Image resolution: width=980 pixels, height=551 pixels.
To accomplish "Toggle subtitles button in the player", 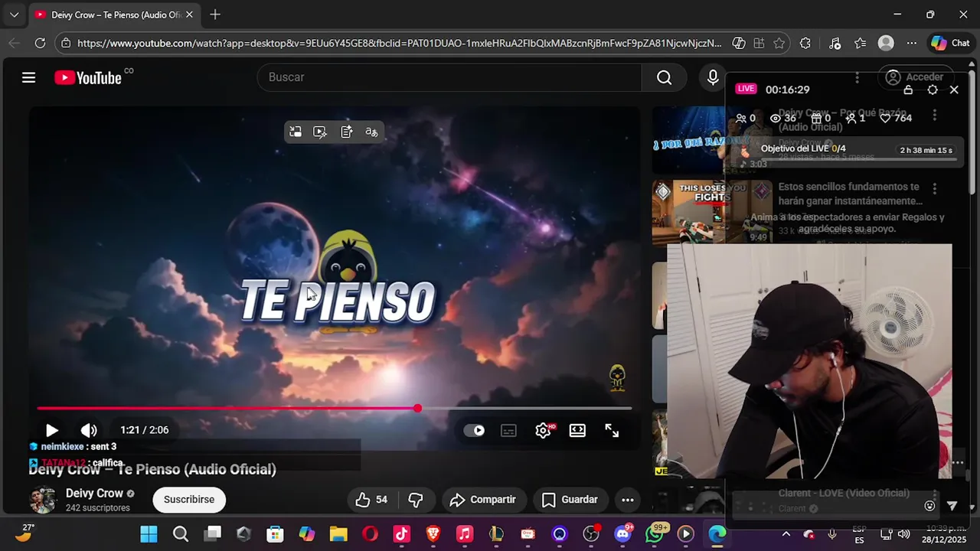I will (x=508, y=431).
